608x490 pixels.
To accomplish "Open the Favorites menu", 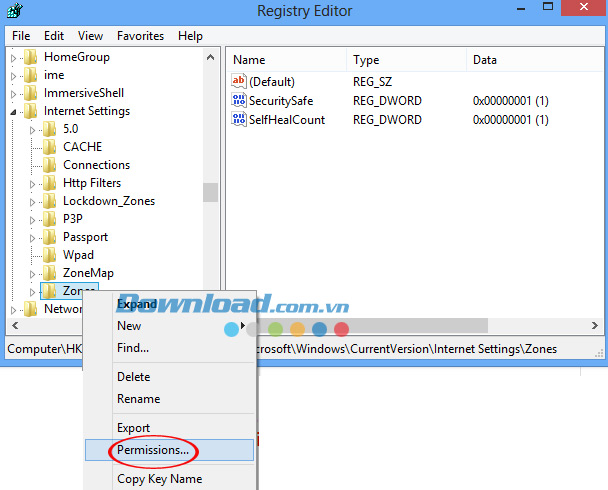I will tap(140, 36).
